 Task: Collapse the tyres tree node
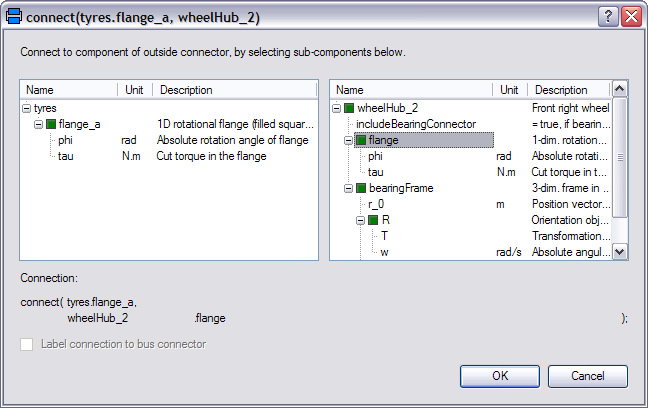pyautogui.click(x=26, y=108)
